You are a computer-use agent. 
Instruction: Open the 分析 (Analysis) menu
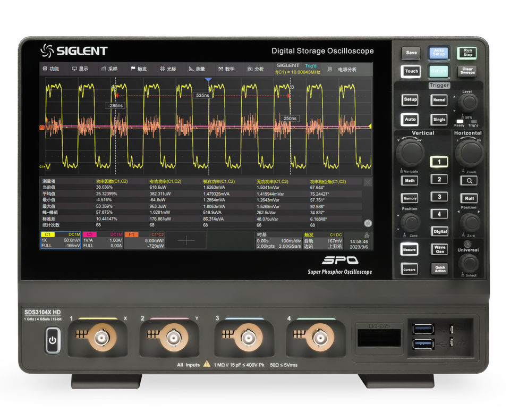pos(256,69)
